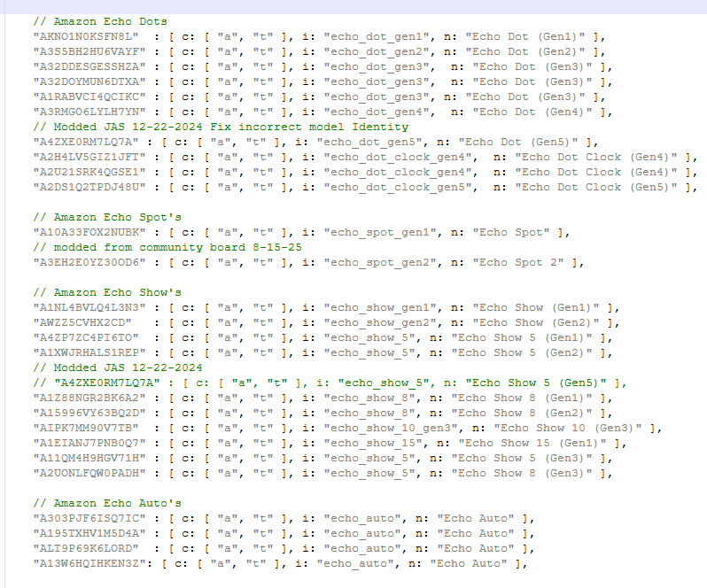
Task: Click the "// Amazon Echo Dots" comment
Action: (100, 21)
